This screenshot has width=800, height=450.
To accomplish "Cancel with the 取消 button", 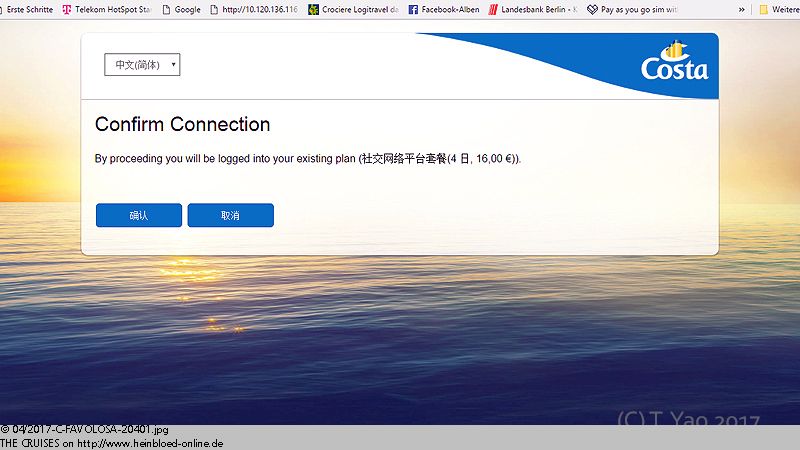I will click(231, 215).
